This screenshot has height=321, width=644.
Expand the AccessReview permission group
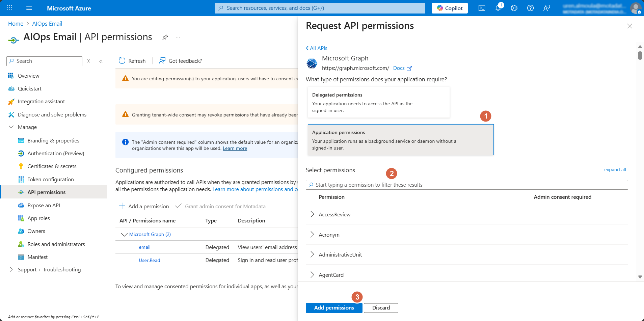coord(312,214)
